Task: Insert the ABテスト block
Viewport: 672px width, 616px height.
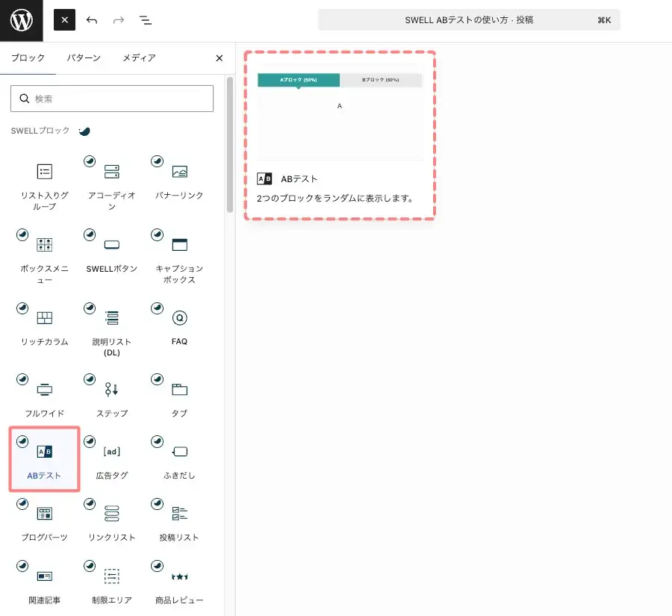Action: (x=45, y=458)
